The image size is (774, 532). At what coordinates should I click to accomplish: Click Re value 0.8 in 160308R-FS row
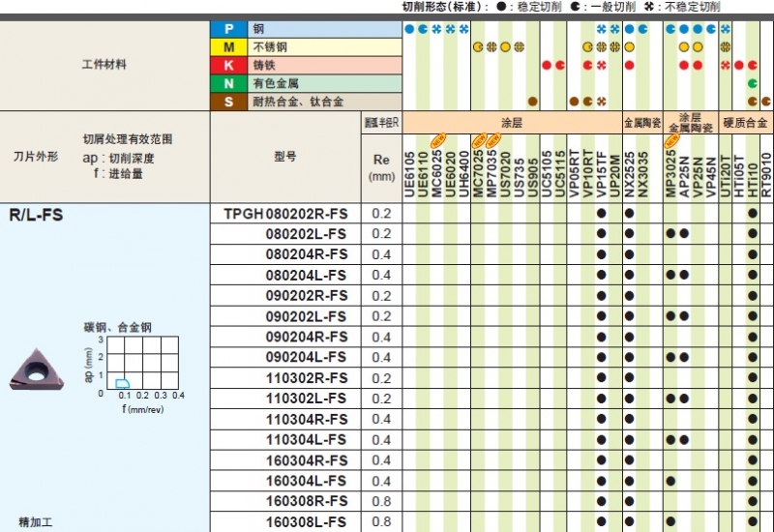(x=381, y=501)
